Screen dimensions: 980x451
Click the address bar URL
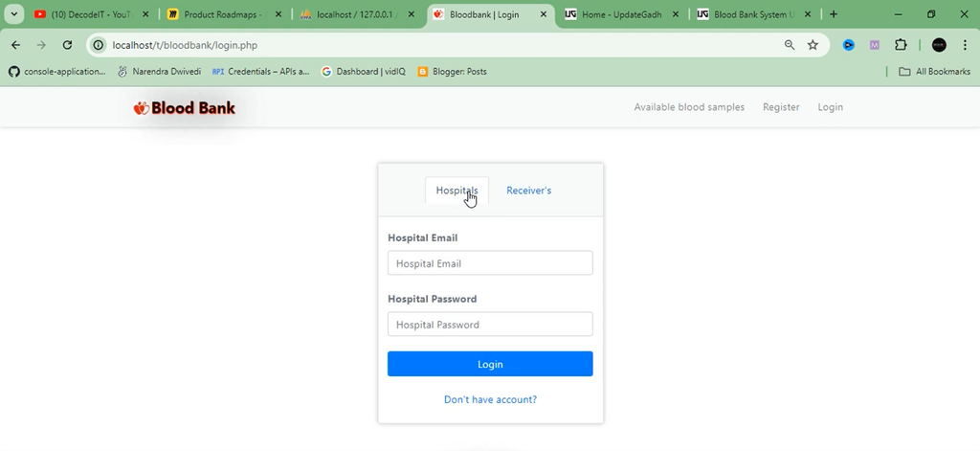(x=185, y=45)
